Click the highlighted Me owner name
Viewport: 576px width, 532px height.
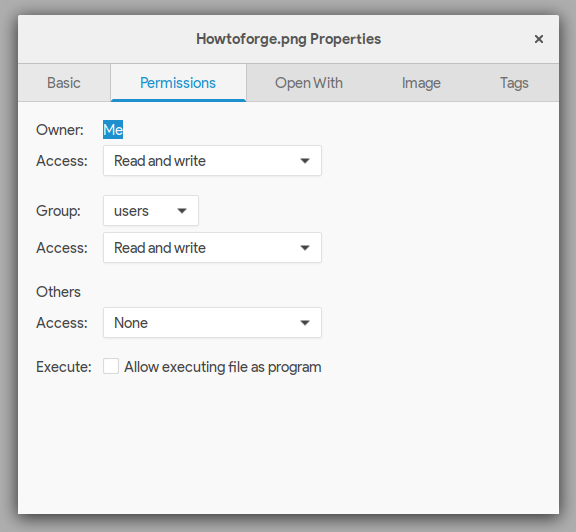coord(113,130)
